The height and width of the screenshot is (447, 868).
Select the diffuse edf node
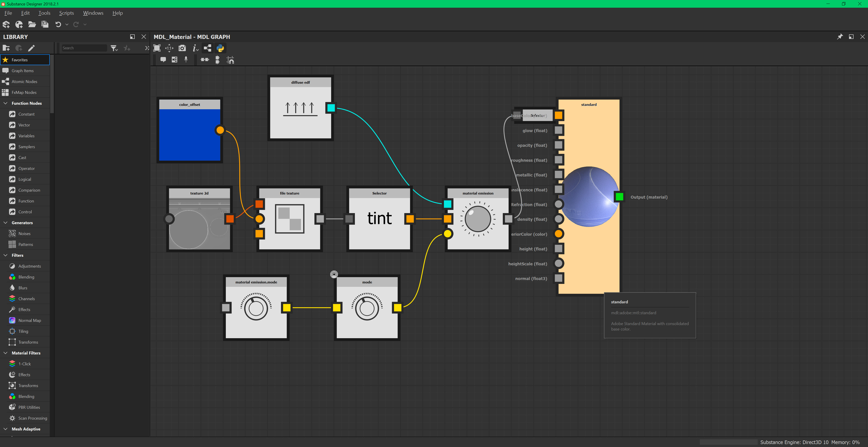(300, 108)
